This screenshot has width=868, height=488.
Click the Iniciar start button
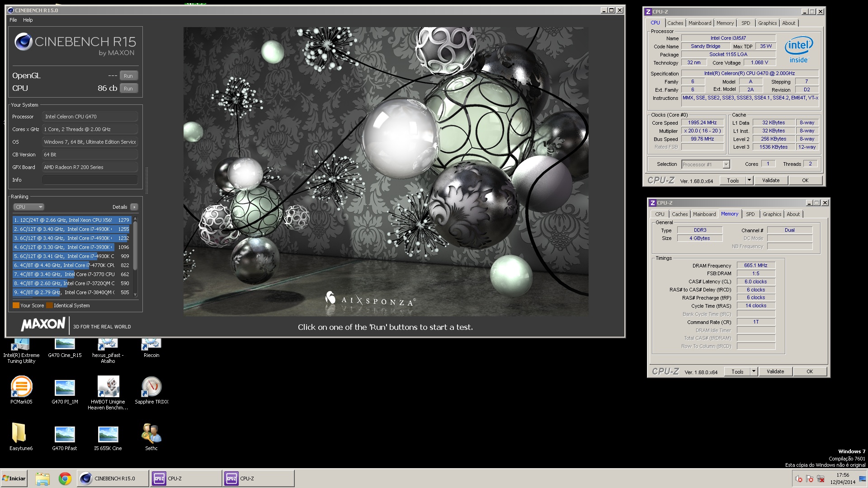tap(14, 479)
